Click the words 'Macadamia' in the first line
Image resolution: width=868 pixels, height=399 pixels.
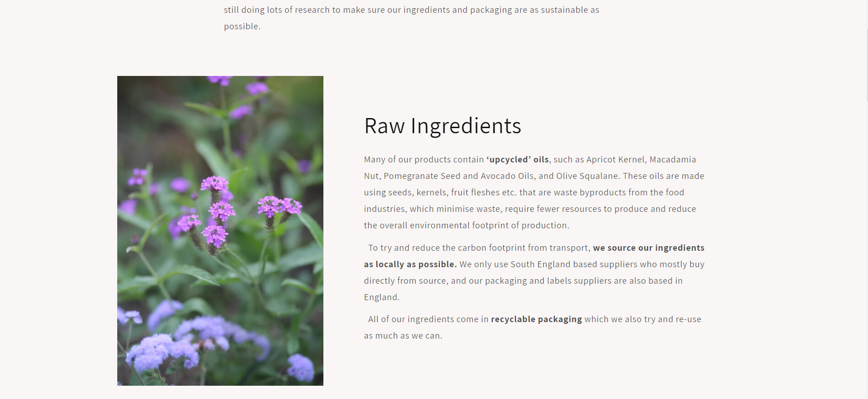(x=672, y=160)
